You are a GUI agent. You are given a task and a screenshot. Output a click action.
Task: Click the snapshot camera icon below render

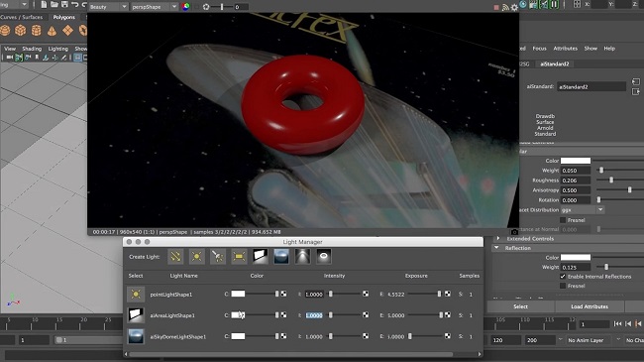tap(514, 232)
